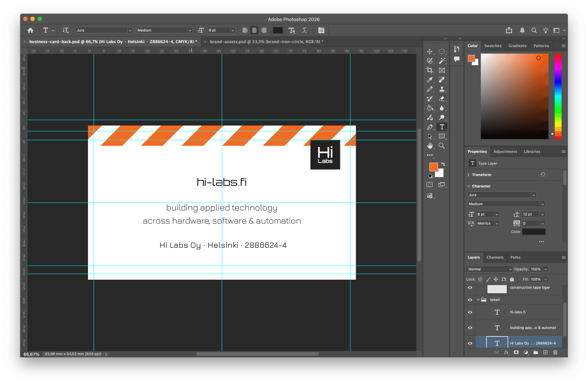The image size is (588, 384).
Task: Hide the teksti group
Action: tap(470, 300)
